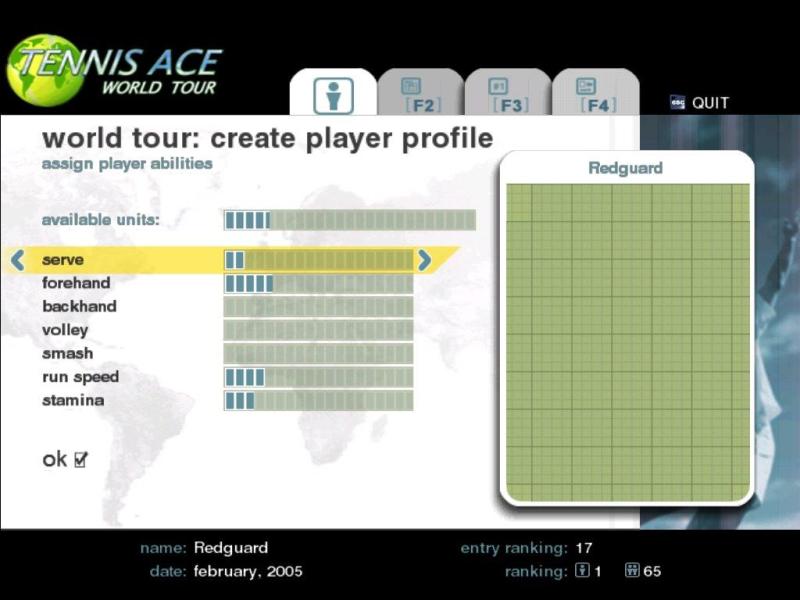Select the backhand ability row
This screenshot has width=800, height=600.
79,307
